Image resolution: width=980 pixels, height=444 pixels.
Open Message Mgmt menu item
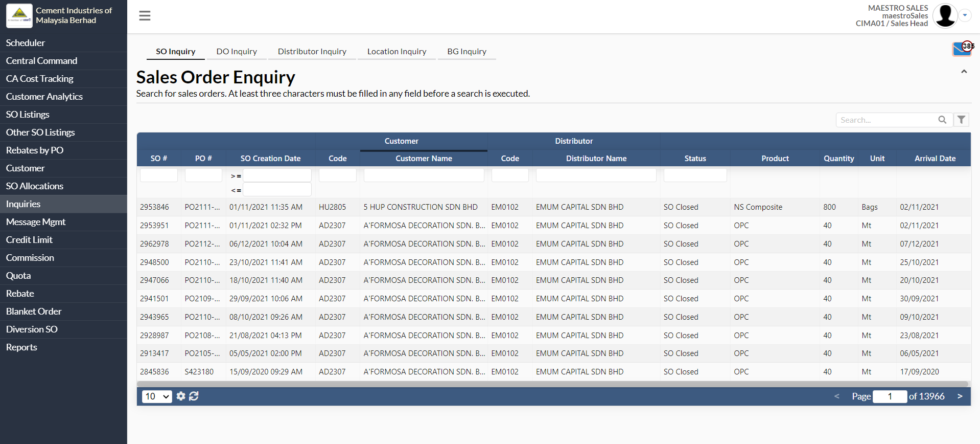coord(63,222)
